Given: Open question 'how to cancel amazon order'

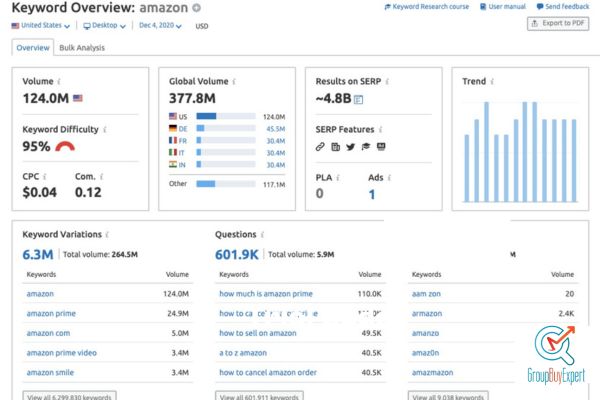Looking at the screenshot, I should tap(268, 372).
